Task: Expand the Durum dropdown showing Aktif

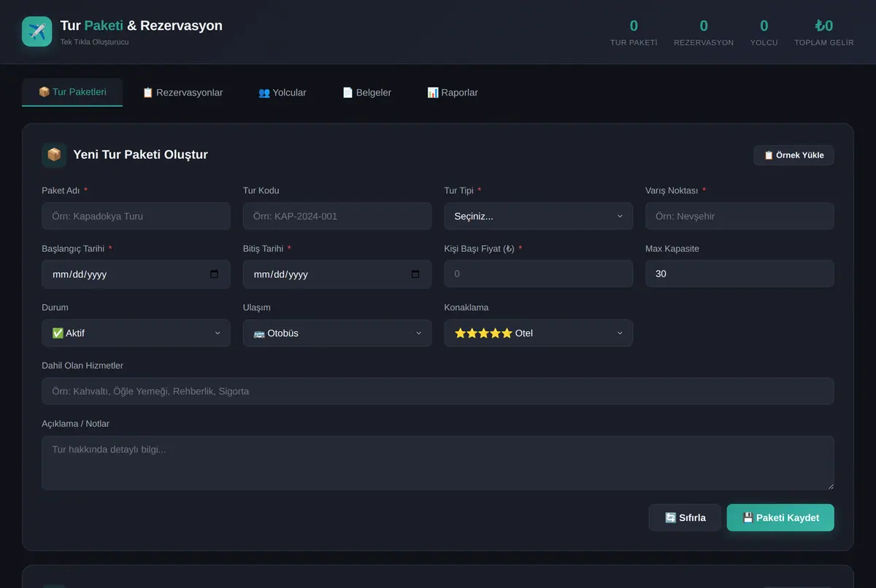Action: [136, 333]
